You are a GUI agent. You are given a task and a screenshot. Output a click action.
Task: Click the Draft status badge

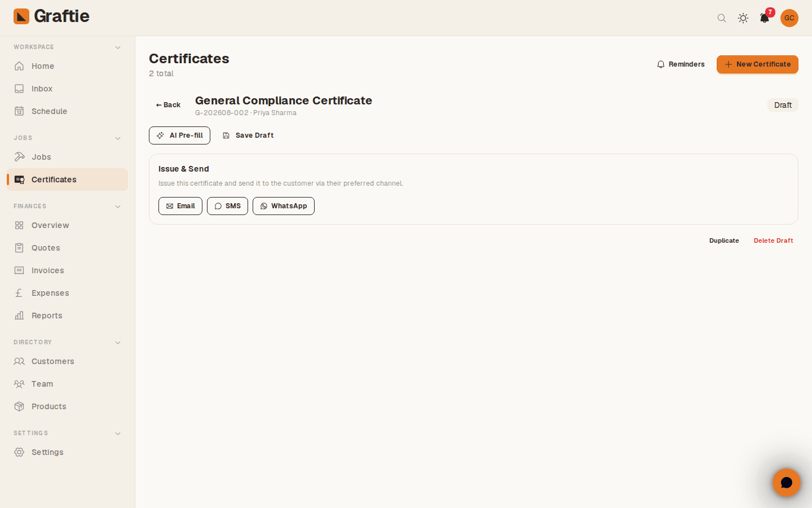(783, 105)
